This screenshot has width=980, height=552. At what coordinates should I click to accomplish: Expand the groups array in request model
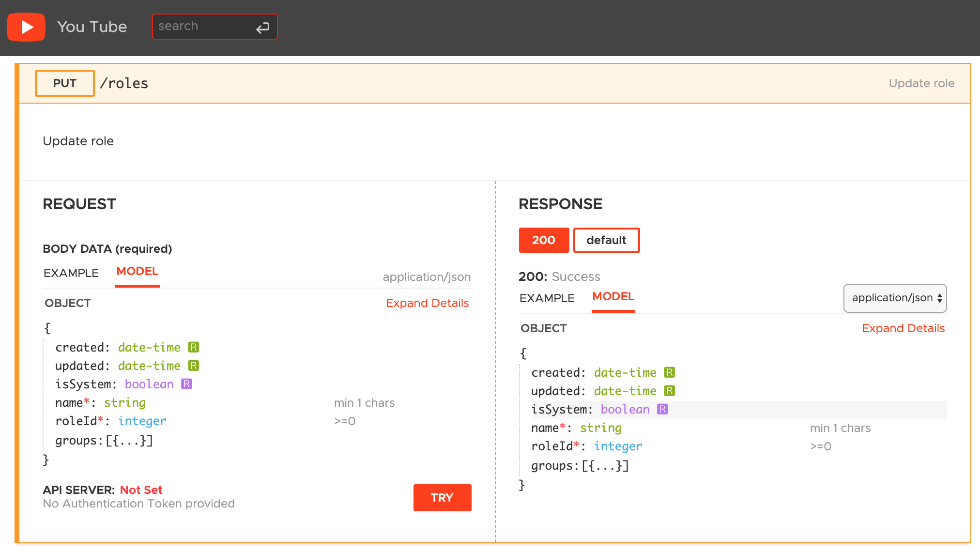(129, 441)
